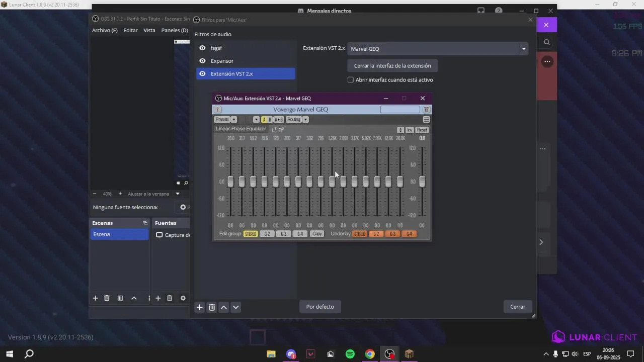Open Windows search magnifier icon

pyautogui.click(x=29, y=354)
